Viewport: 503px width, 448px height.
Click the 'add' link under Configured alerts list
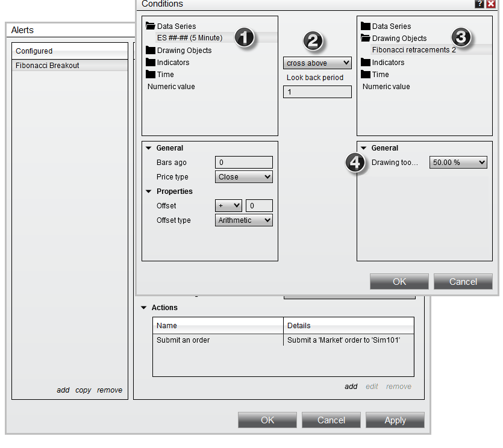point(63,390)
